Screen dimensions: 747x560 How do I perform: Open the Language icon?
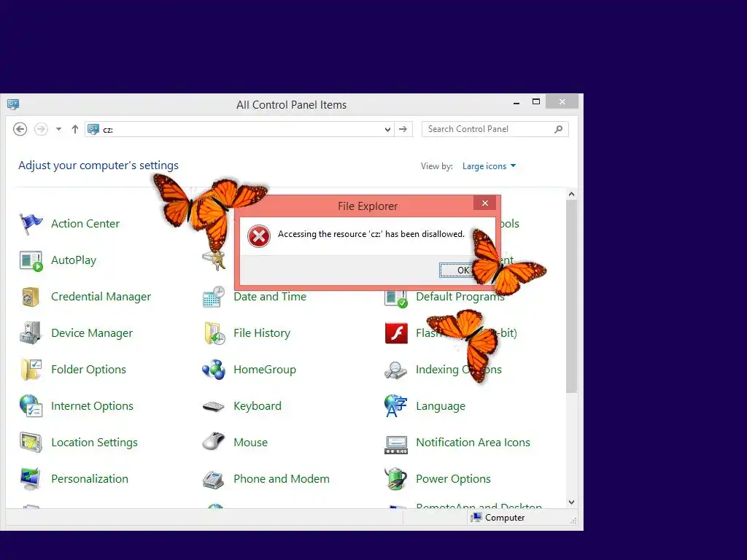(396, 405)
